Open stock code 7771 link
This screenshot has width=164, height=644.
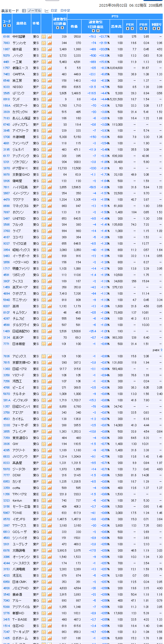pos(6,344)
